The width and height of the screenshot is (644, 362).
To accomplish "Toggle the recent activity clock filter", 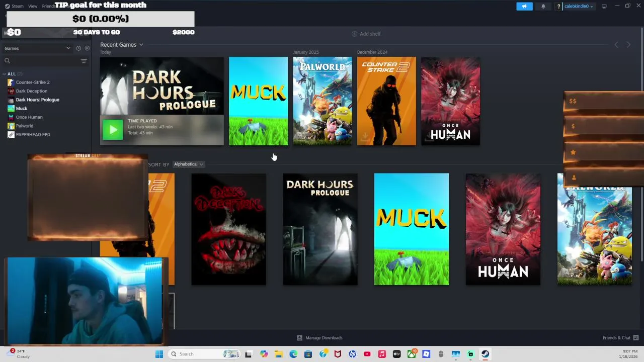I will pyautogui.click(x=78, y=48).
